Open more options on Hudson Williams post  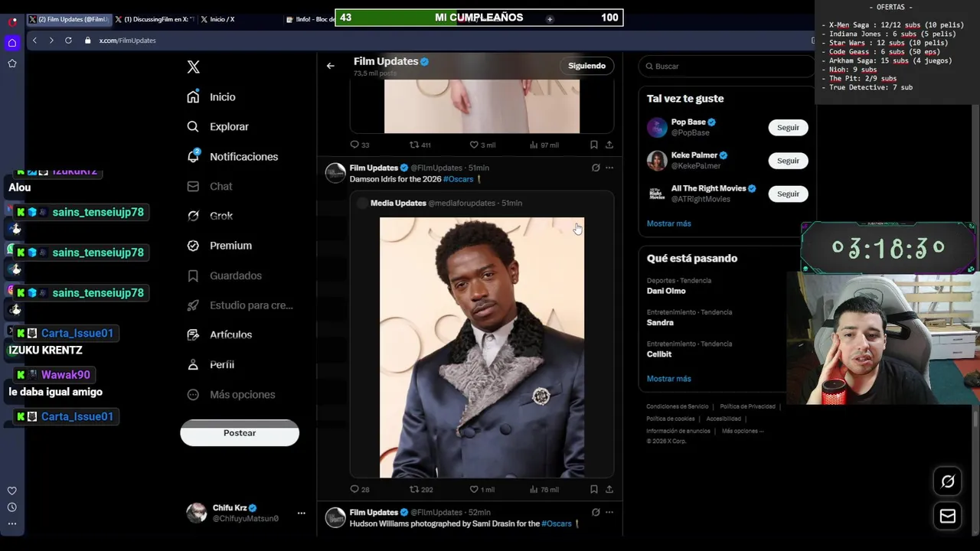click(x=609, y=512)
